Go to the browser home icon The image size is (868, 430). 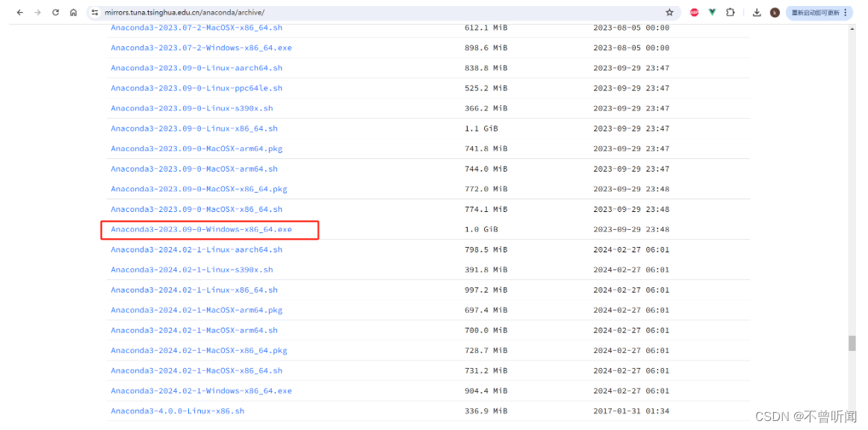73,12
